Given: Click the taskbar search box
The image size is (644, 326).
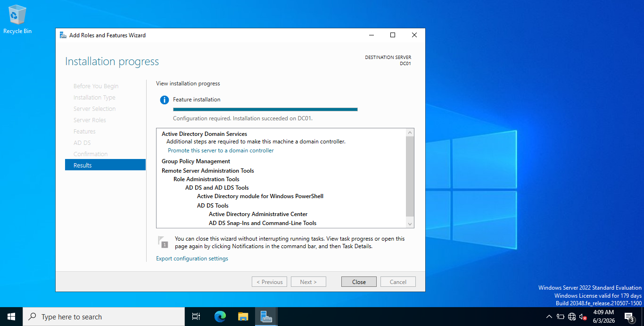Looking at the screenshot, I should click(x=104, y=317).
